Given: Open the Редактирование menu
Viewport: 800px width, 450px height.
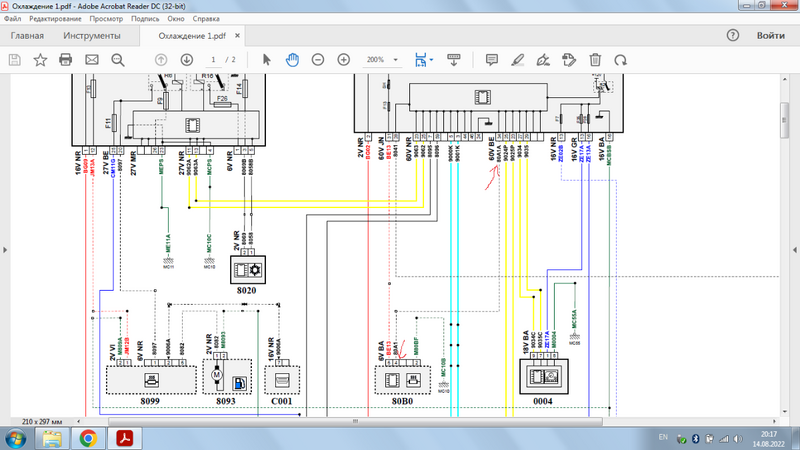Looking at the screenshot, I should (x=56, y=19).
